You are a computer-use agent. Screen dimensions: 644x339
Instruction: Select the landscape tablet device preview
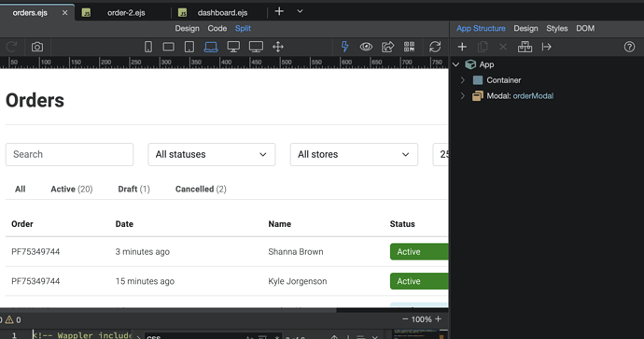168,47
